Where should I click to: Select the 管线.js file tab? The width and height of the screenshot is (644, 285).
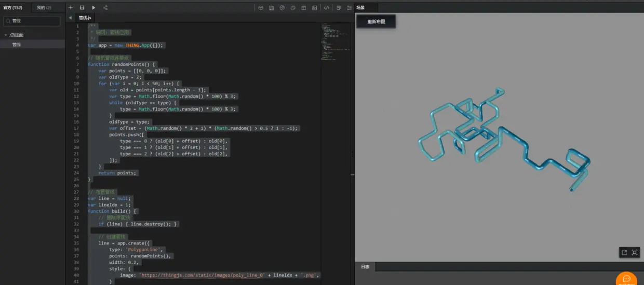(x=85, y=18)
